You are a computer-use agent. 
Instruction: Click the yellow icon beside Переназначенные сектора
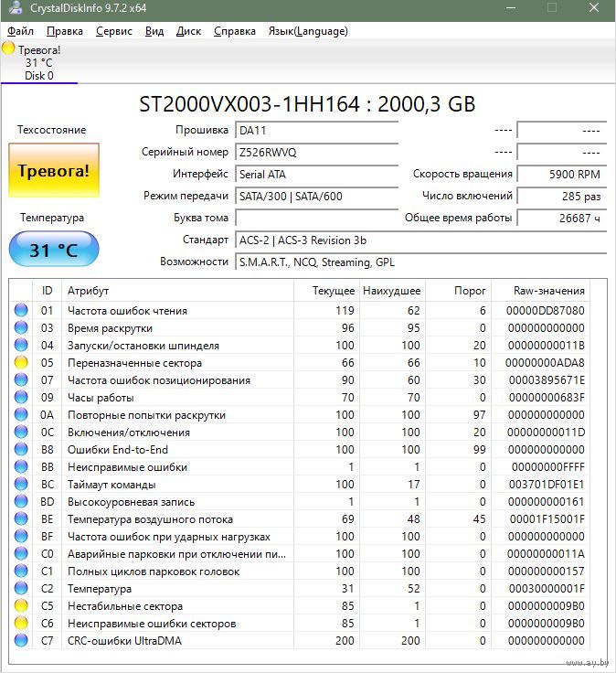click(21, 363)
